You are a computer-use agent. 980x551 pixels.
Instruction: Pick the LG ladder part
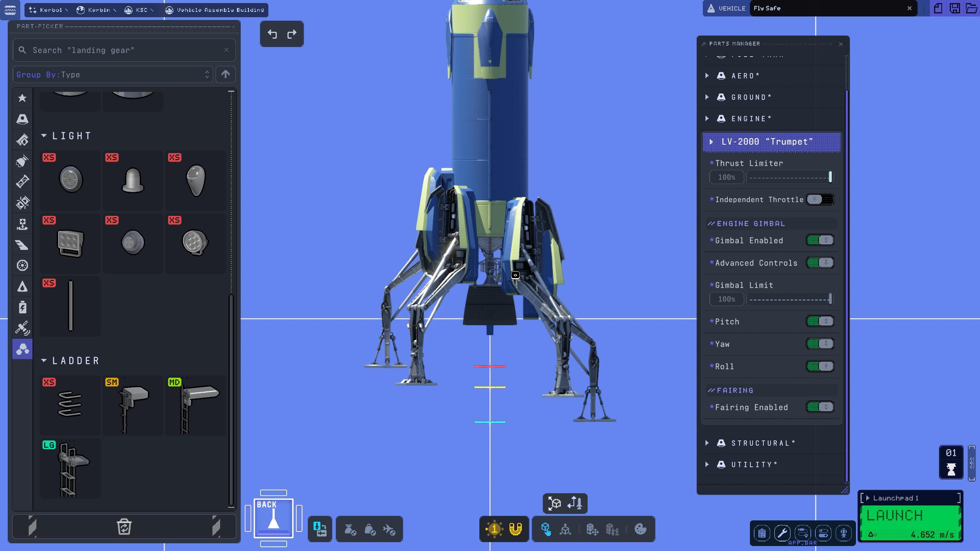(70, 468)
